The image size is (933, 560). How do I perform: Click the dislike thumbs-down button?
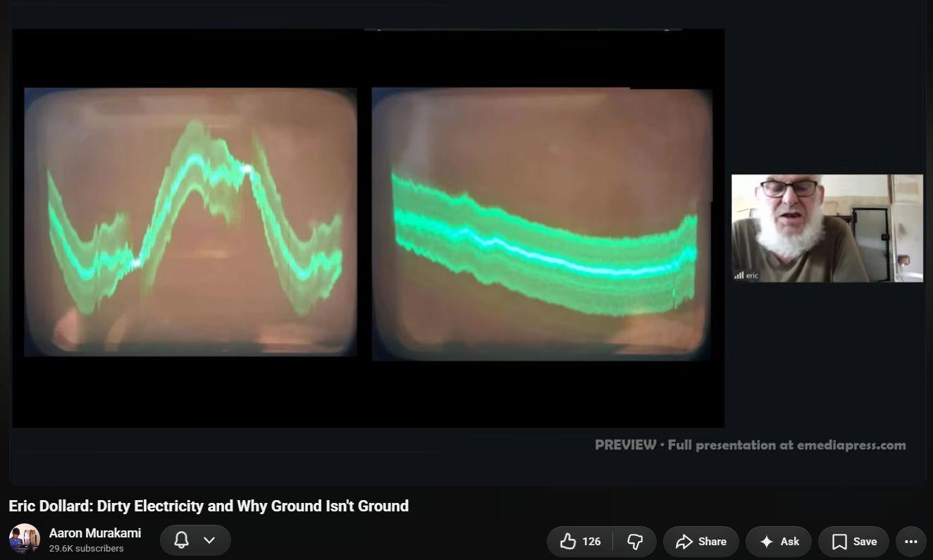(635, 541)
